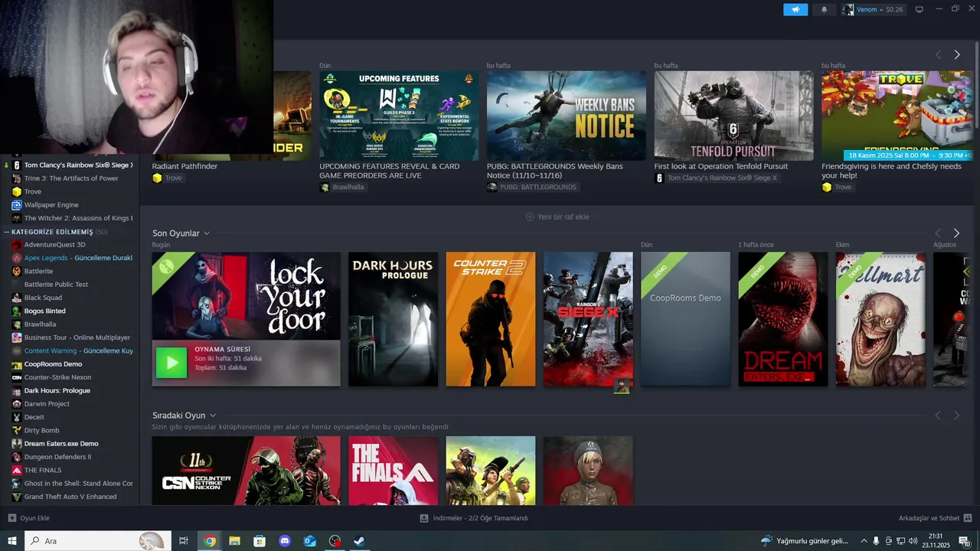Select The Witcher 2: Assassins of Kings

pos(78,218)
